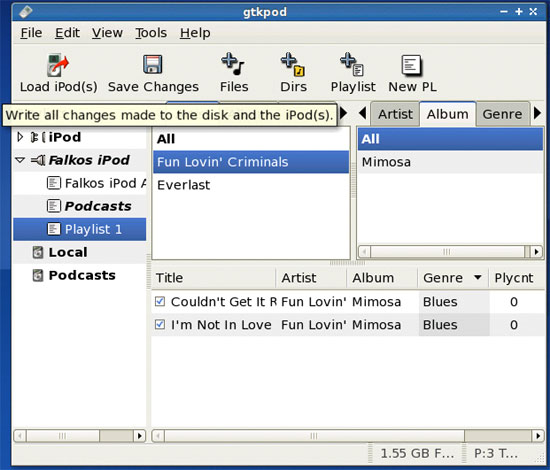This screenshot has height=470, width=550.
Task: Select Playlist 1 in the sidebar
Action: (80, 229)
